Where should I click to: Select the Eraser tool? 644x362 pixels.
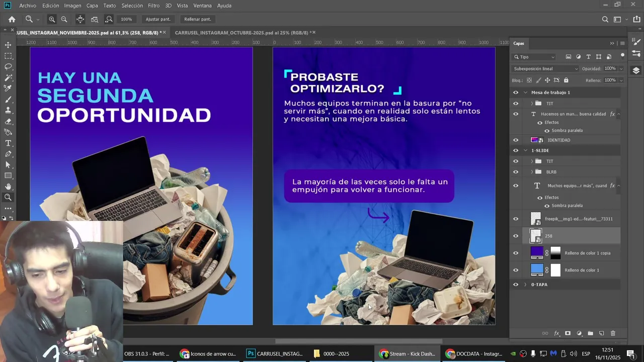(8, 121)
